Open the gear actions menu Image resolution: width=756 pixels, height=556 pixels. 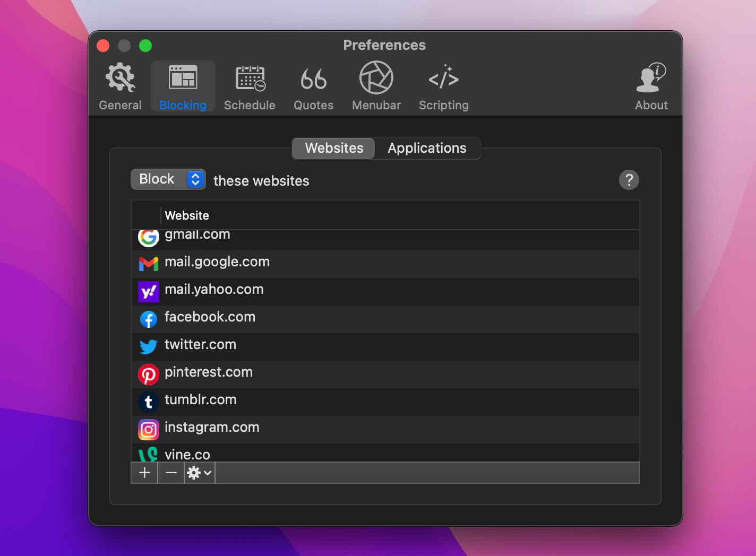pyautogui.click(x=200, y=473)
